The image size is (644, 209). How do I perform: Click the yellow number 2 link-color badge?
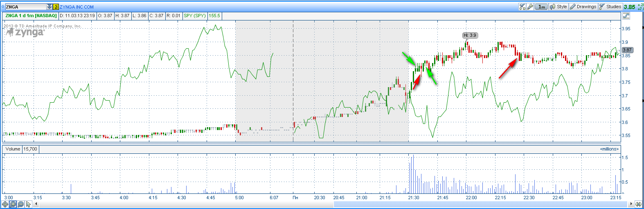click(x=56, y=7)
